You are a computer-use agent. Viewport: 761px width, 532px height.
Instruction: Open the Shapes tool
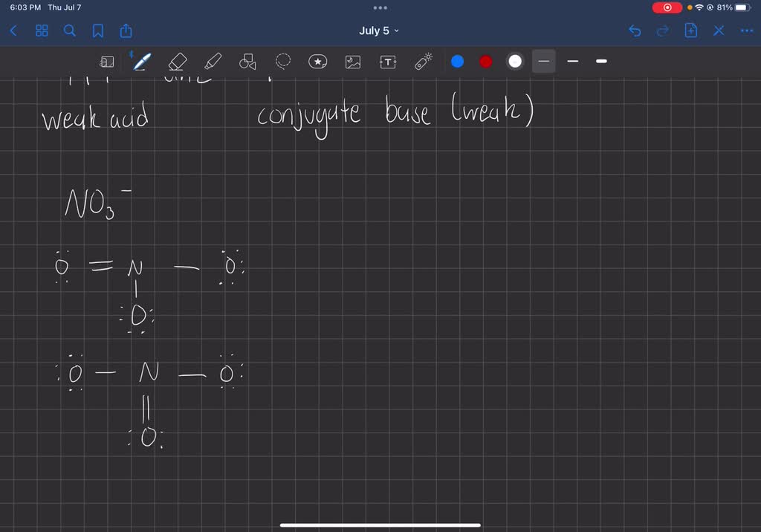click(247, 62)
